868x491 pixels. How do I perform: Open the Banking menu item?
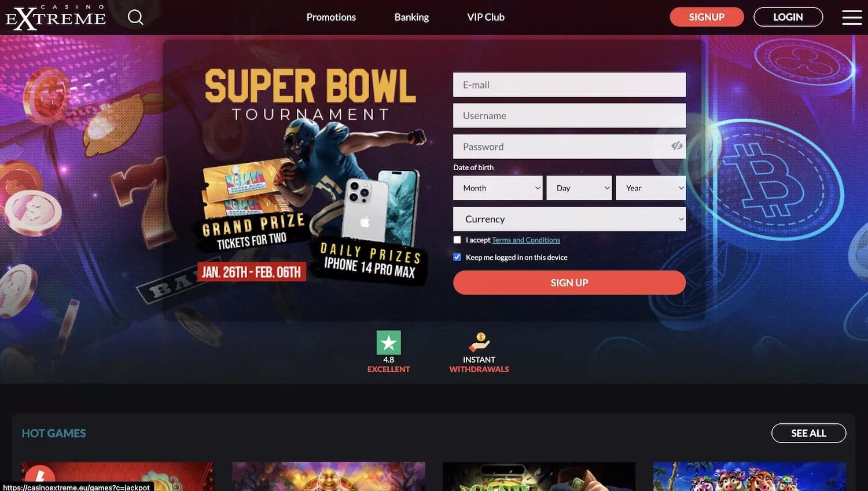[411, 17]
